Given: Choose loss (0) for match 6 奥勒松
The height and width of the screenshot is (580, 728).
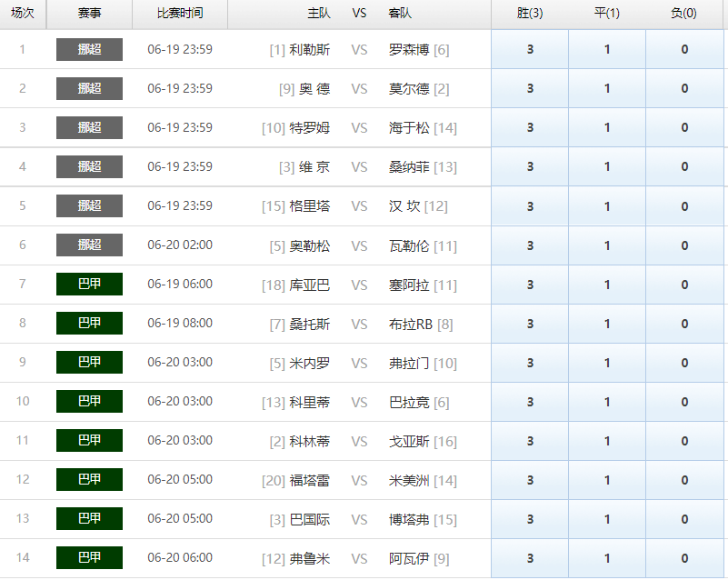Looking at the screenshot, I should tap(684, 245).
